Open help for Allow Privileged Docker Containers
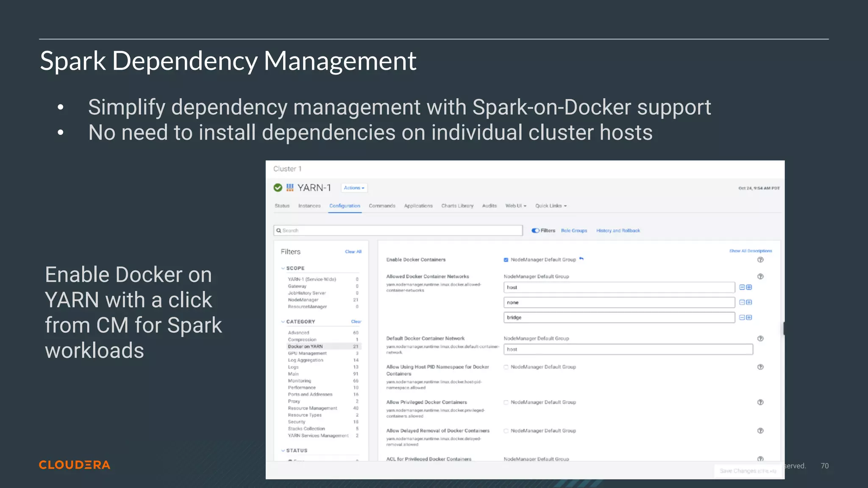 [x=760, y=402]
